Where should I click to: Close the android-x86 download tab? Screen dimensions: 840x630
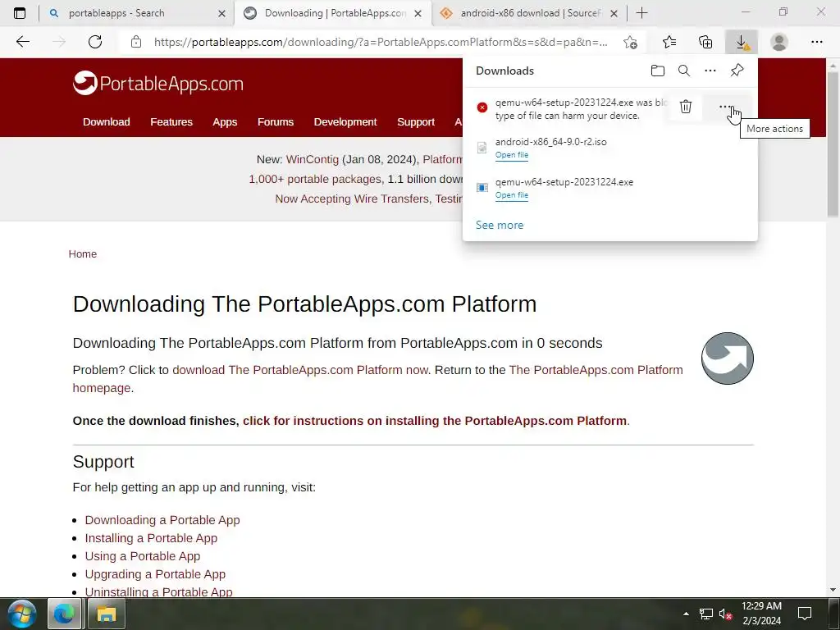pyautogui.click(x=614, y=13)
